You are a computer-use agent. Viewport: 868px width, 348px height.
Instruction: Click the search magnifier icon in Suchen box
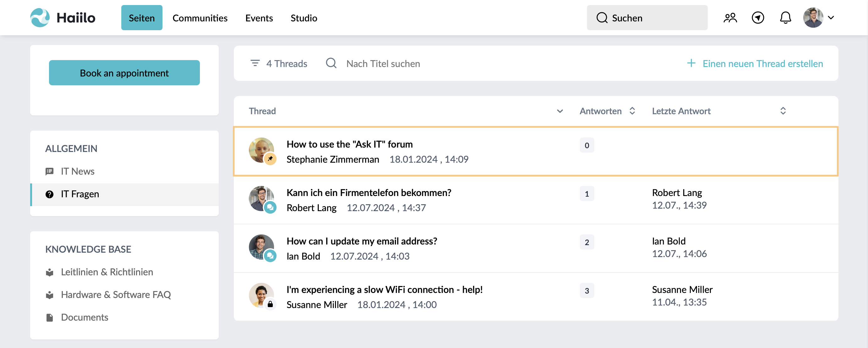tap(602, 18)
